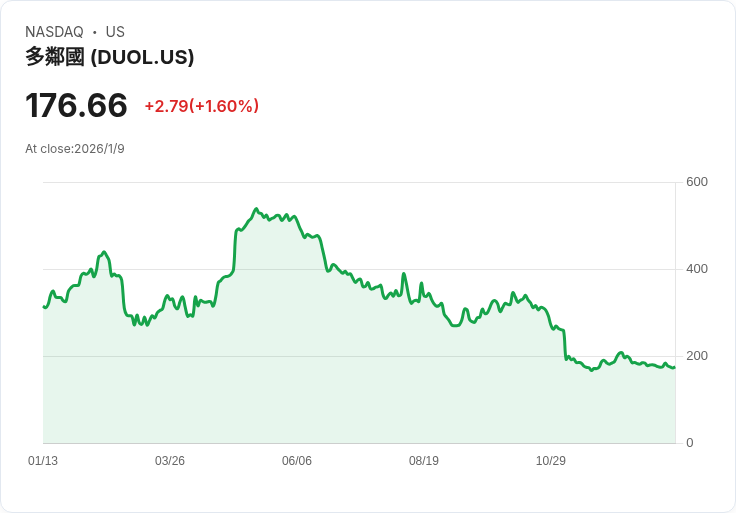This screenshot has height=513, width=736.
Task: Click the chart's highest peak point
Action: tap(256, 208)
